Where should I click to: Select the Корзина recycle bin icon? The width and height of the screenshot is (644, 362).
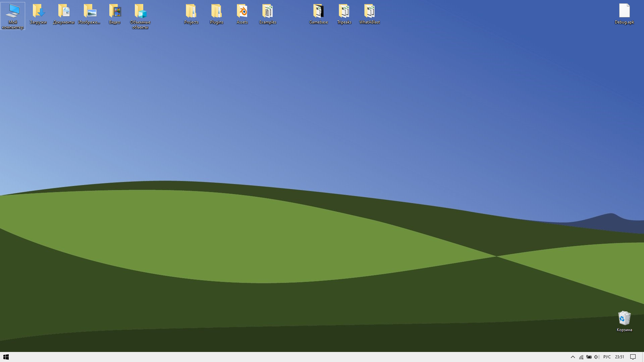[625, 321]
